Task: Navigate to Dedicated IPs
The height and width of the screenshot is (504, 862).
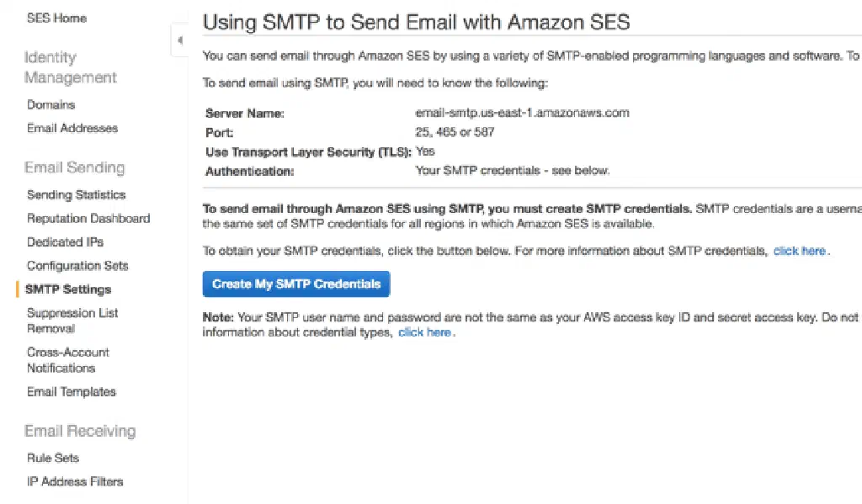Action: [x=65, y=241]
